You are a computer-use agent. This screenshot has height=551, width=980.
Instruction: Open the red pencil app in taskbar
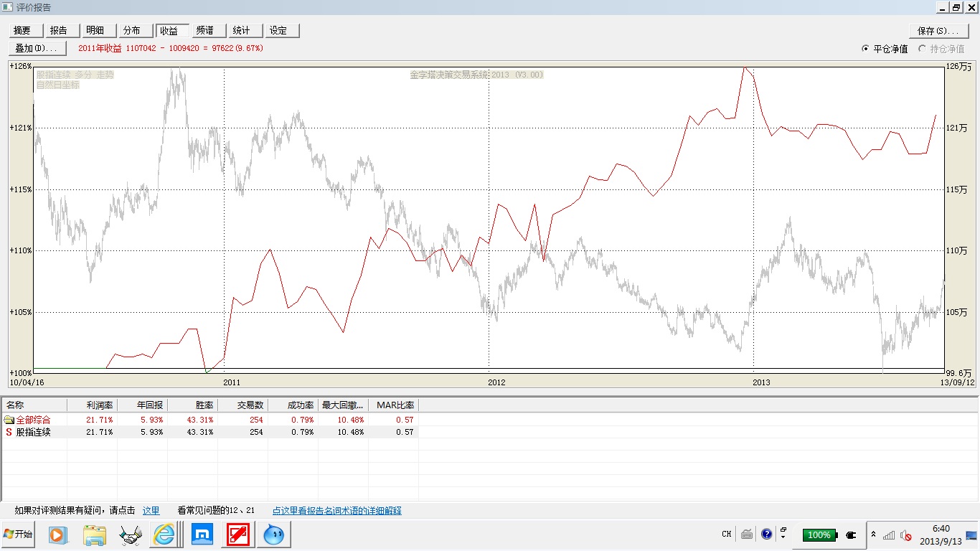237,534
